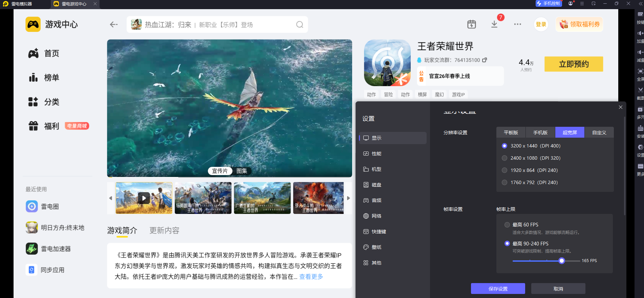Collapse the side toolbar with double chevron

[640, 3]
